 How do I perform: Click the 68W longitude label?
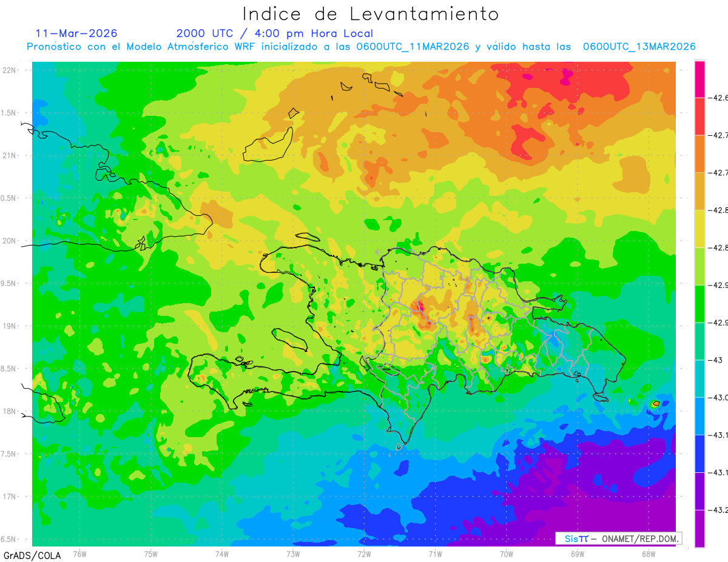(x=649, y=554)
